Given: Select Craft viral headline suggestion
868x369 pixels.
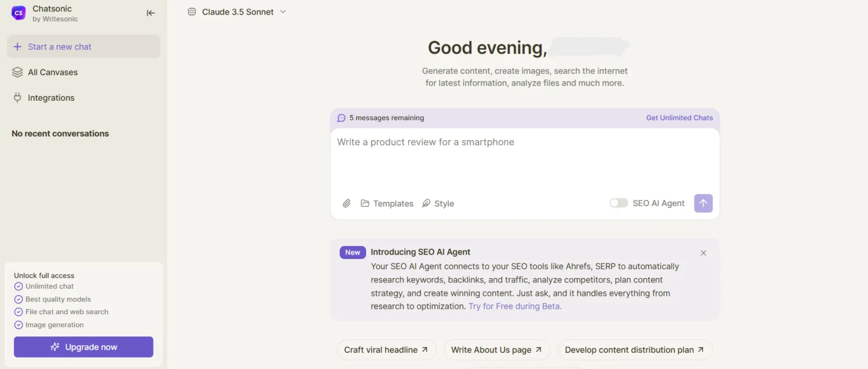Looking at the screenshot, I should [x=386, y=350].
